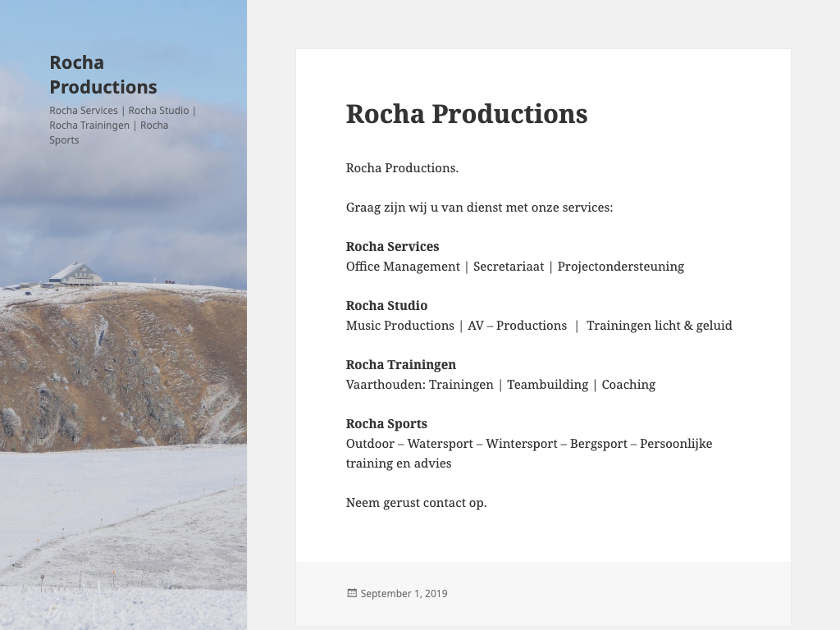Click the Office Management text
840x630 pixels.
click(403, 266)
